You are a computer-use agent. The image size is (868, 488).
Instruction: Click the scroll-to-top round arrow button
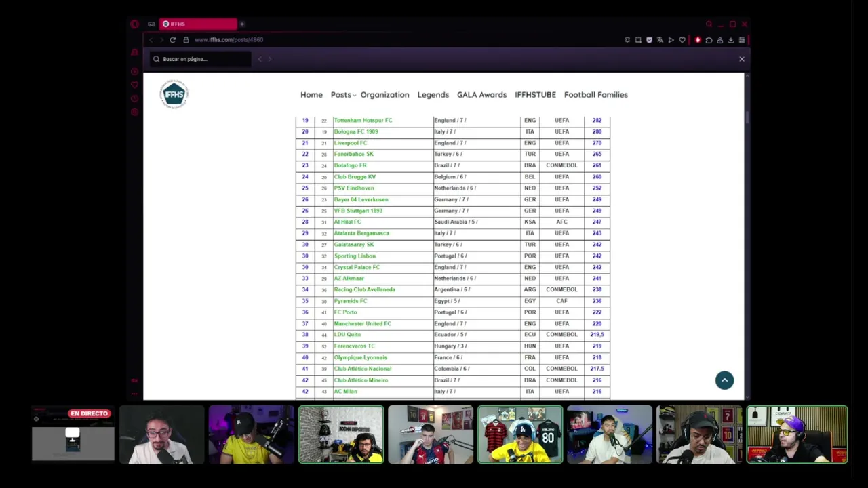[x=724, y=380]
